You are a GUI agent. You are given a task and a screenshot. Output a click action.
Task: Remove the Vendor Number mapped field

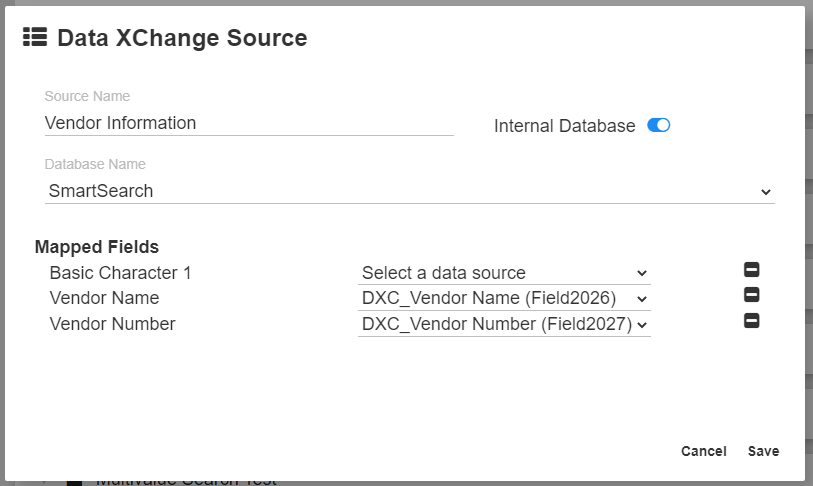(x=752, y=321)
